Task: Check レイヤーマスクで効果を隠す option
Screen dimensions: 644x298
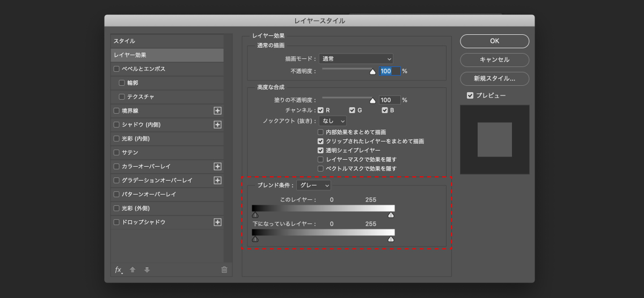Action: (320, 160)
